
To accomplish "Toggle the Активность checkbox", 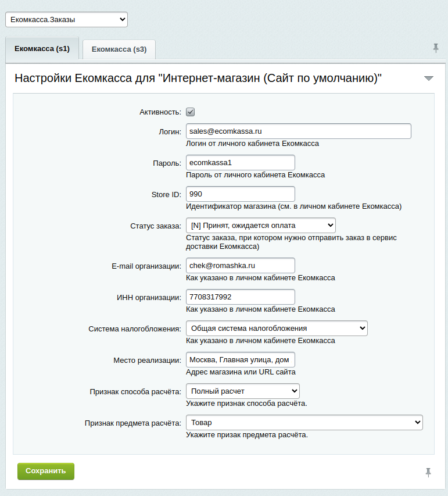I will coord(191,112).
